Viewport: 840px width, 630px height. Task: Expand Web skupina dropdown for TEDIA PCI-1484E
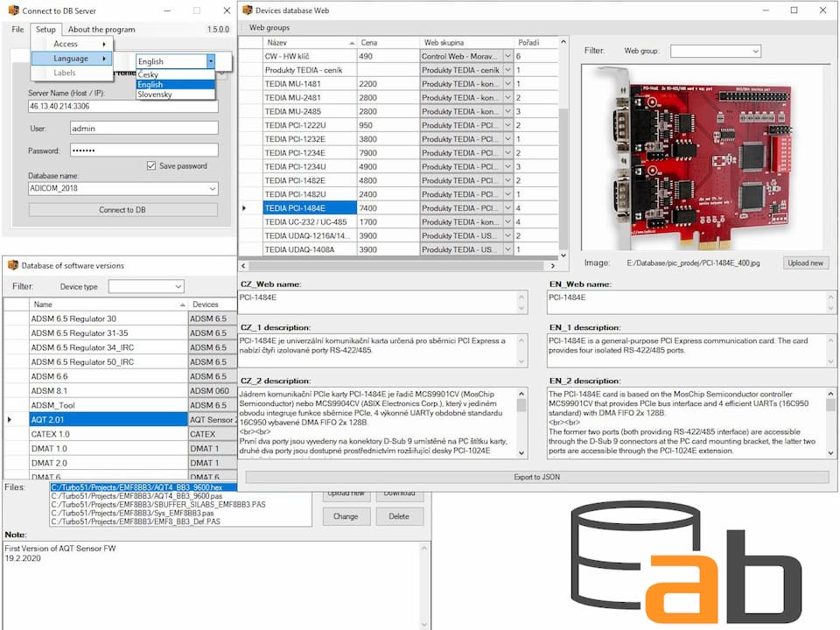click(x=507, y=208)
